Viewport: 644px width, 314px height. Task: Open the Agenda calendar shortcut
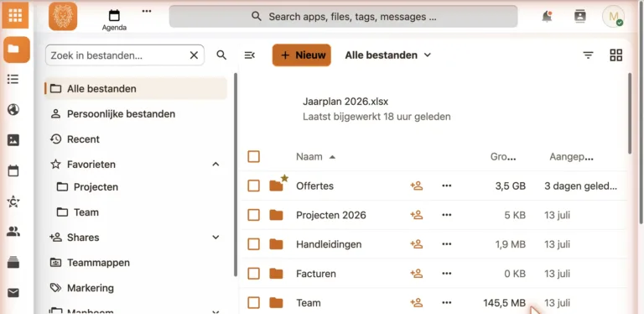coord(114,20)
